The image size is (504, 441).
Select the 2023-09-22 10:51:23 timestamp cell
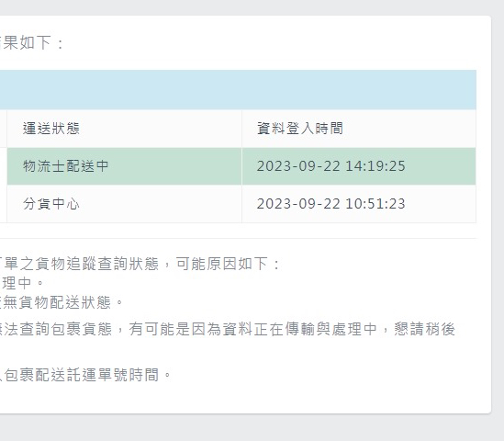click(x=359, y=204)
